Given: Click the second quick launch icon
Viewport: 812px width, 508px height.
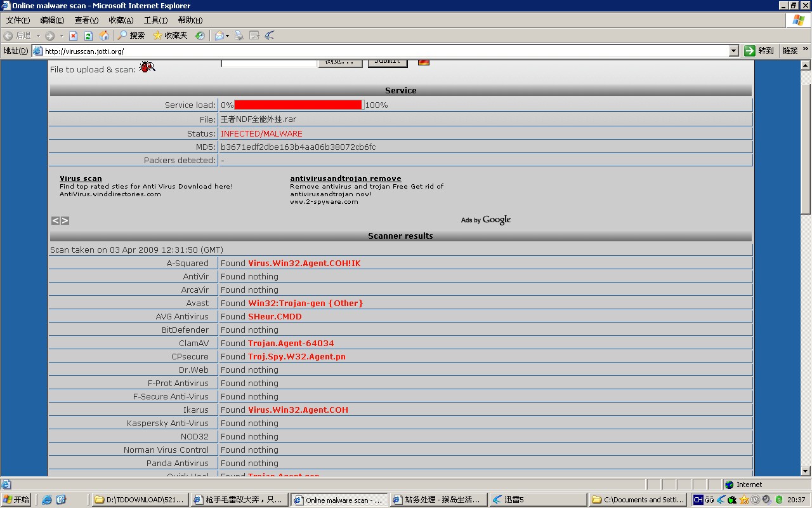Looking at the screenshot, I should 62,500.
